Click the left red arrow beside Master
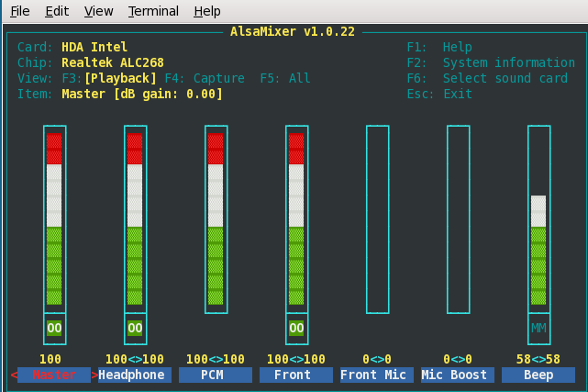 coord(14,375)
